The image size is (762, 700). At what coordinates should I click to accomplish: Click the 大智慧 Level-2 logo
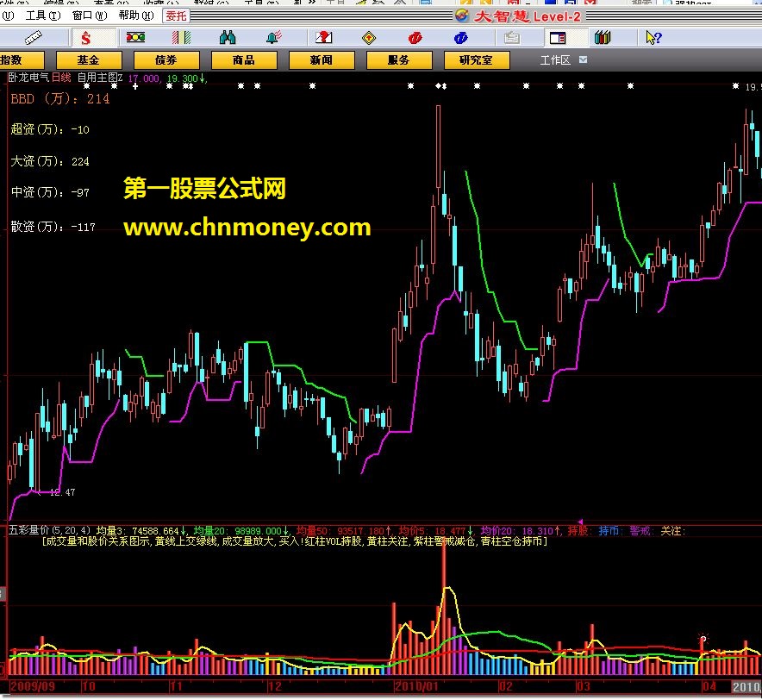pyautogui.click(x=519, y=16)
